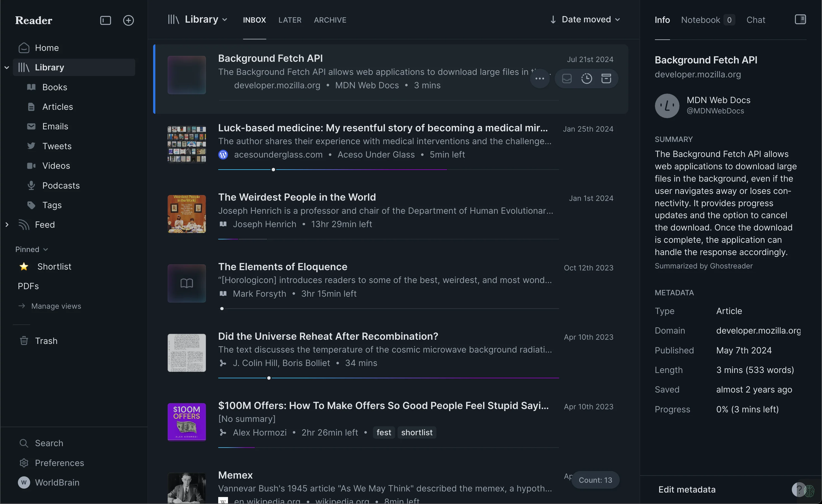Open Preferences gear item

[60, 463]
